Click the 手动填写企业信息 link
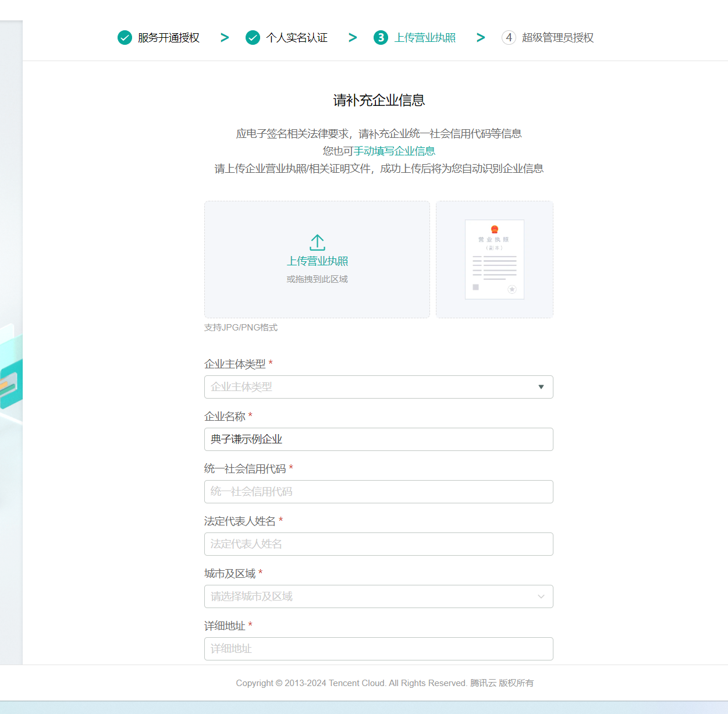The height and width of the screenshot is (714, 728). (x=395, y=151)
